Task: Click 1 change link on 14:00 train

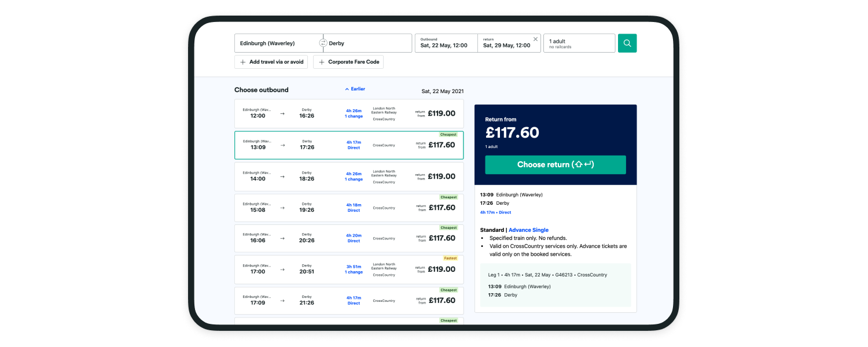Action: [x=354, y=179]
